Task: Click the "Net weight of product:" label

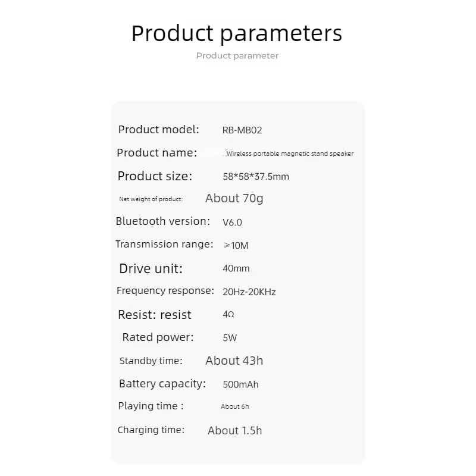Action: pyautogui.click(x=151, y=199)
